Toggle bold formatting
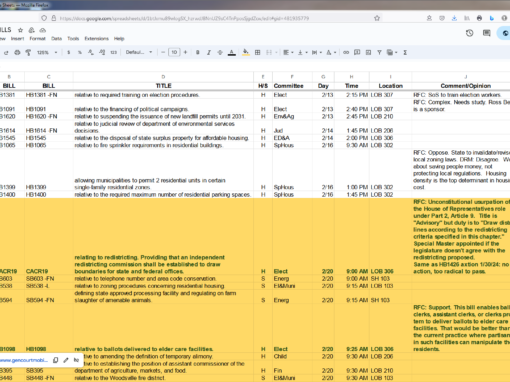 click(x=198, y=53)
